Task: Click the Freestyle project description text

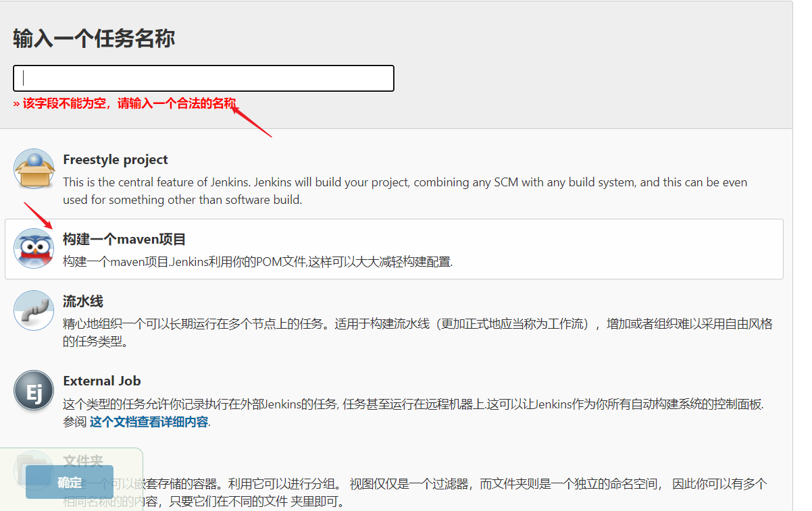Action: pyautogui.click(x=405, y=191)
